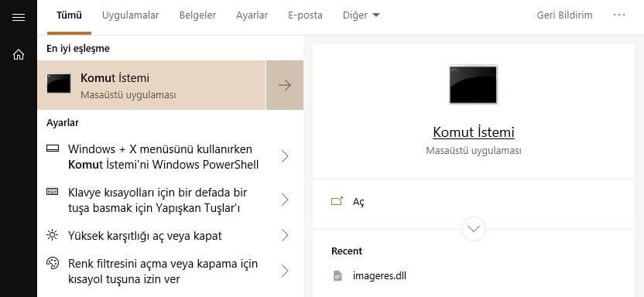
Task: Click the large Command Prompt preview icon
Action: [473, 84]
